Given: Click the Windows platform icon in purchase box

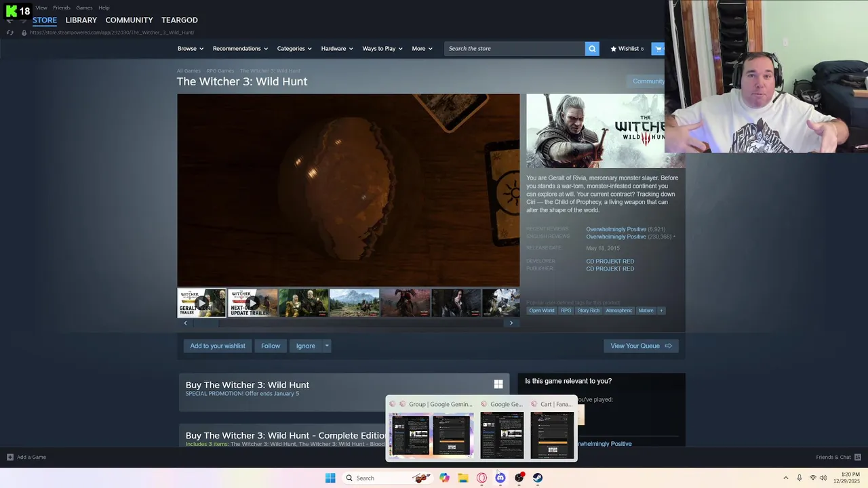Looking at the screenshot, I should click(x=498, y=384).
